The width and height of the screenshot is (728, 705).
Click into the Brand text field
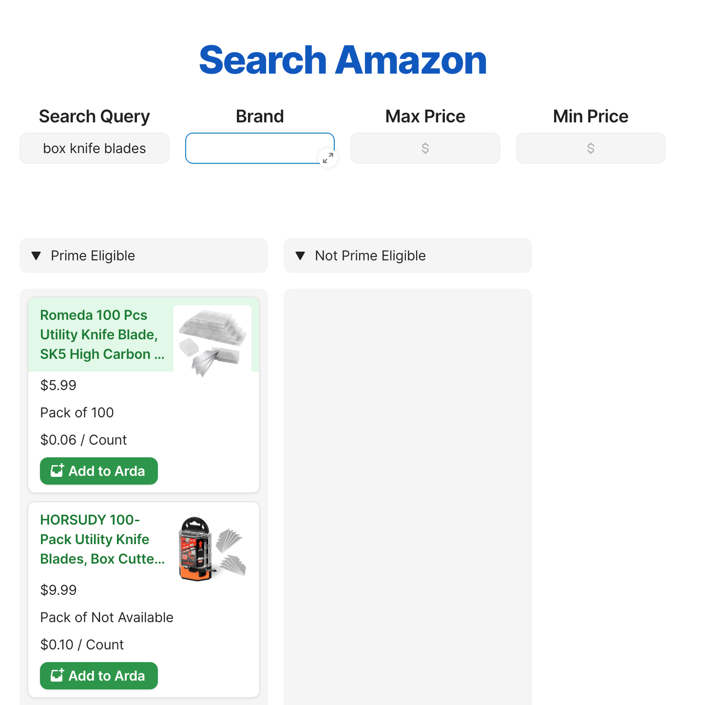point(253,148)
